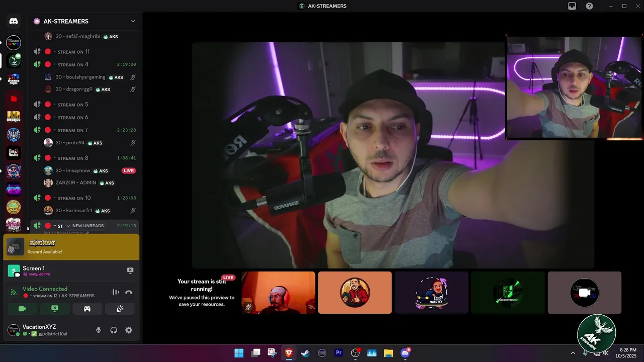
Task: Open Discord direct messages home icon
Action: point(14,21)
